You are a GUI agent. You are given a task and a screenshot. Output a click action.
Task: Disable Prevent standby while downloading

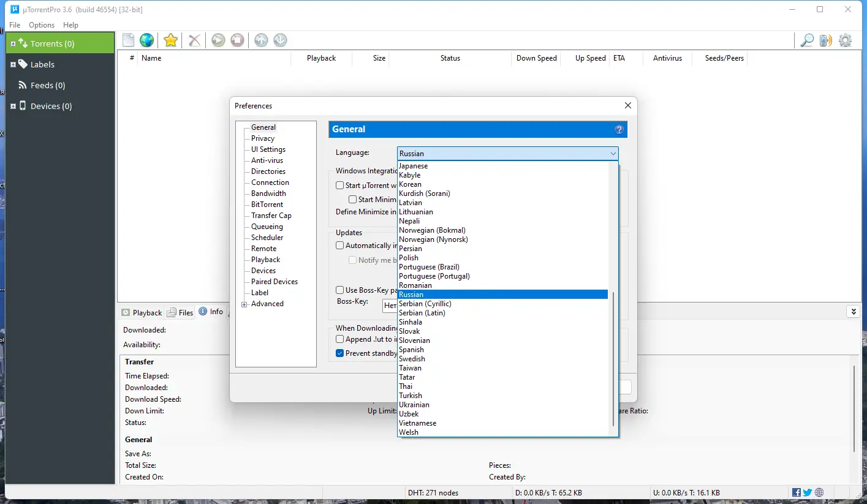tap(339, 353)
